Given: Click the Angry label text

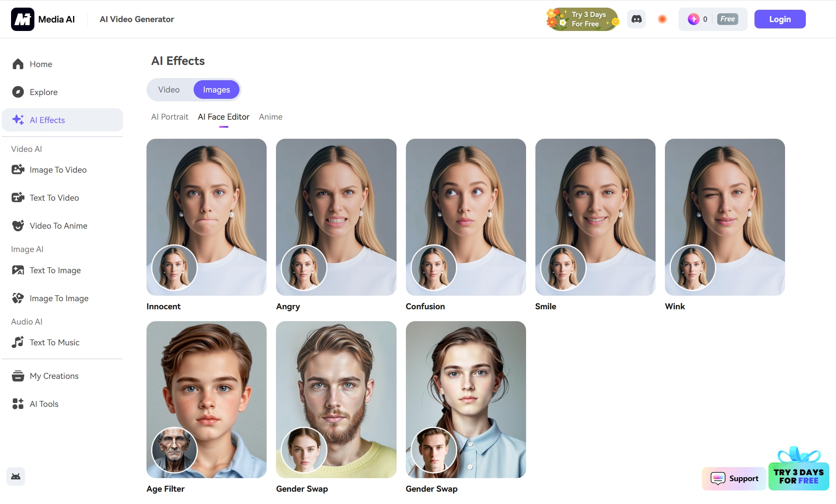Looking at the screenshot, I should tap(288, 306).
